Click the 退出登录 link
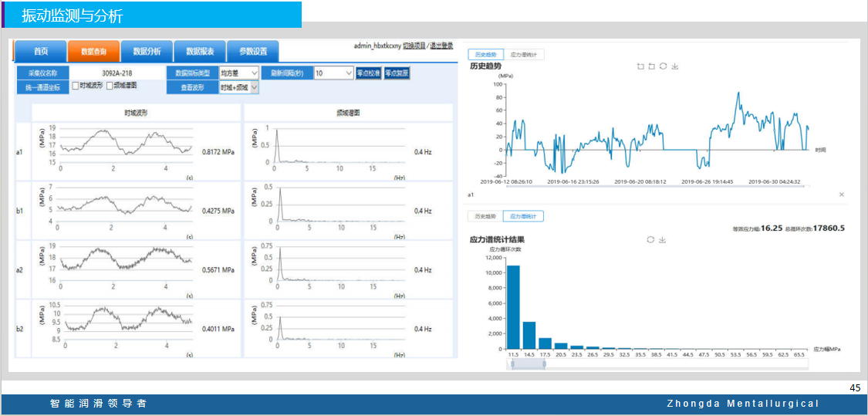This screenshot has height=416, width=868. [x=441, y=46]
